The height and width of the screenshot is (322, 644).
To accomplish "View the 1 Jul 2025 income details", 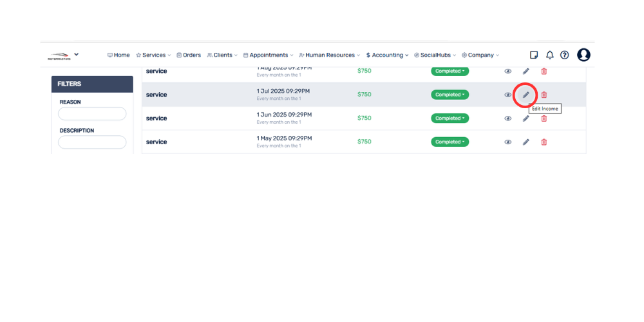I will [x=507, y=95].
